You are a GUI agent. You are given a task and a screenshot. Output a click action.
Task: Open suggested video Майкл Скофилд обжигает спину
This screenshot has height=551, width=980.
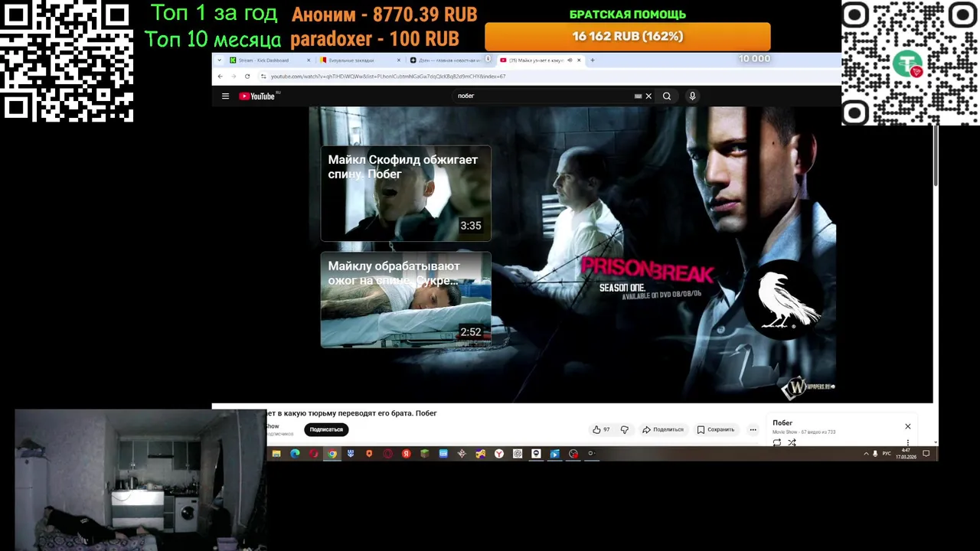[406, 194]
